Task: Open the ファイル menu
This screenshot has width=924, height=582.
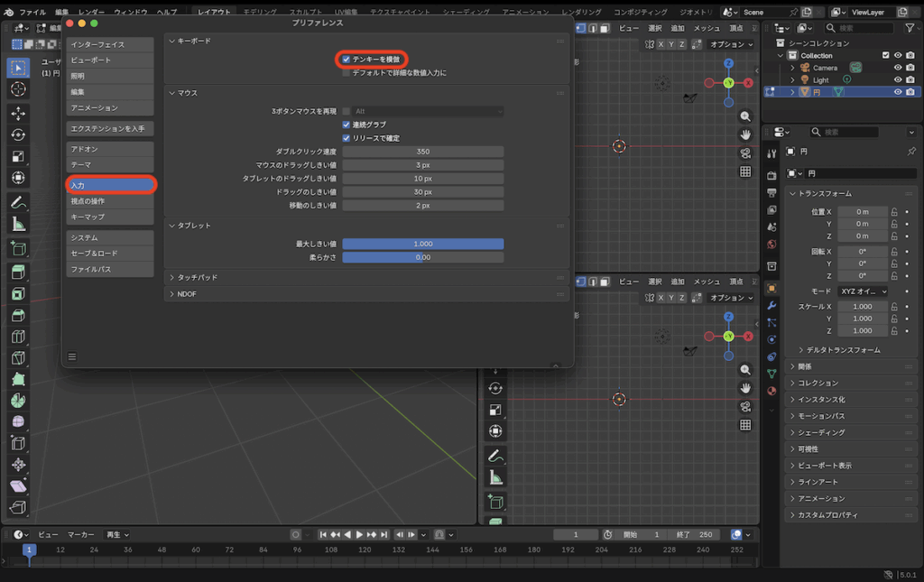Action: coord(32,13)
